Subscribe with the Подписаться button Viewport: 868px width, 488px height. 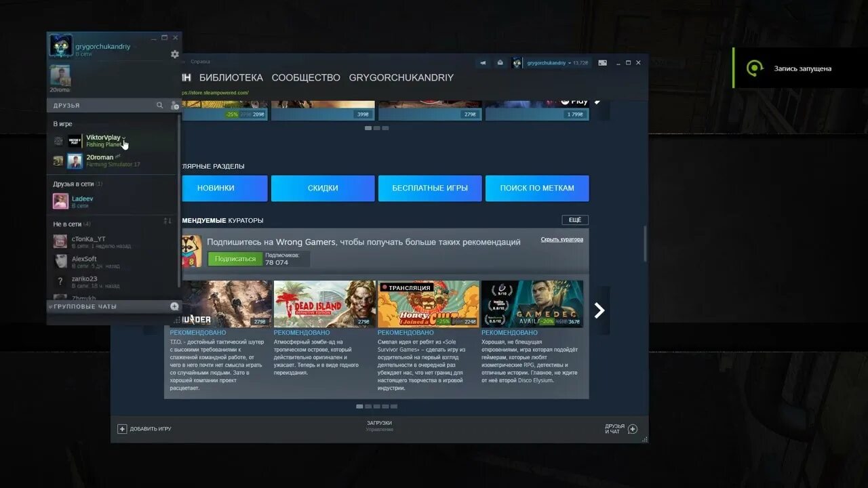tap(235, 259)
